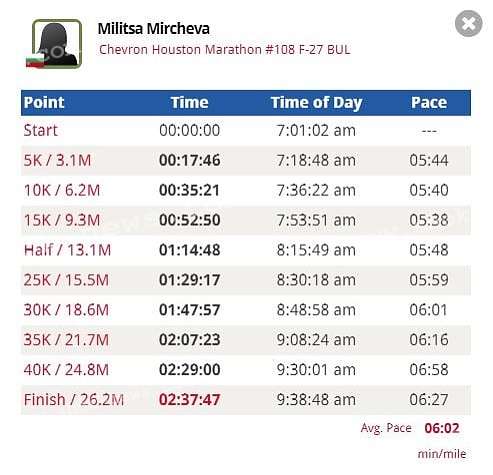Close the runner details popup
This screenshot has height=475, width=493.
[468, 24]
